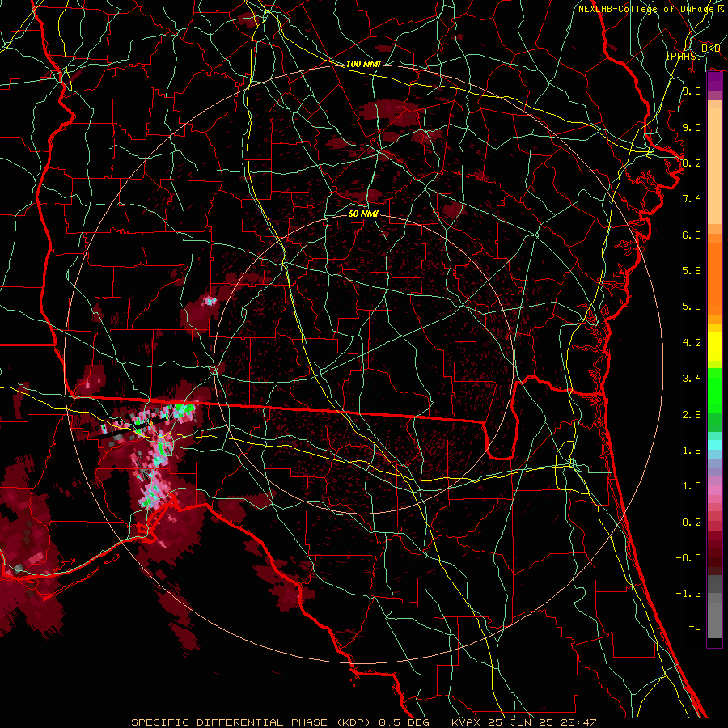
Task: Select the 9.0 legend value
Action: coord(692,127)
